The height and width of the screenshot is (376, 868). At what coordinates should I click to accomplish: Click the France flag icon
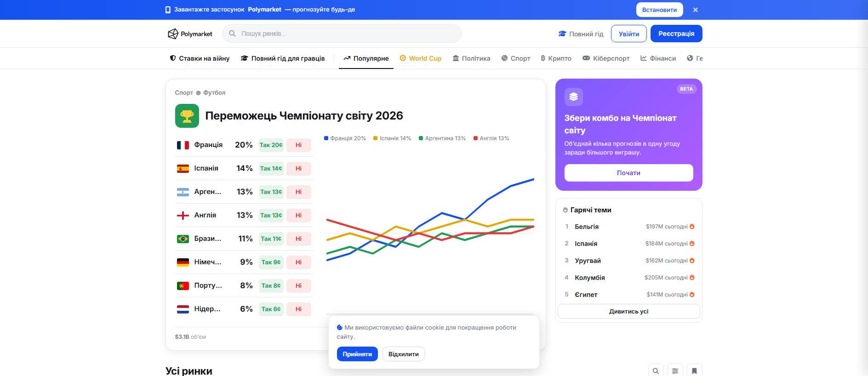183,145
